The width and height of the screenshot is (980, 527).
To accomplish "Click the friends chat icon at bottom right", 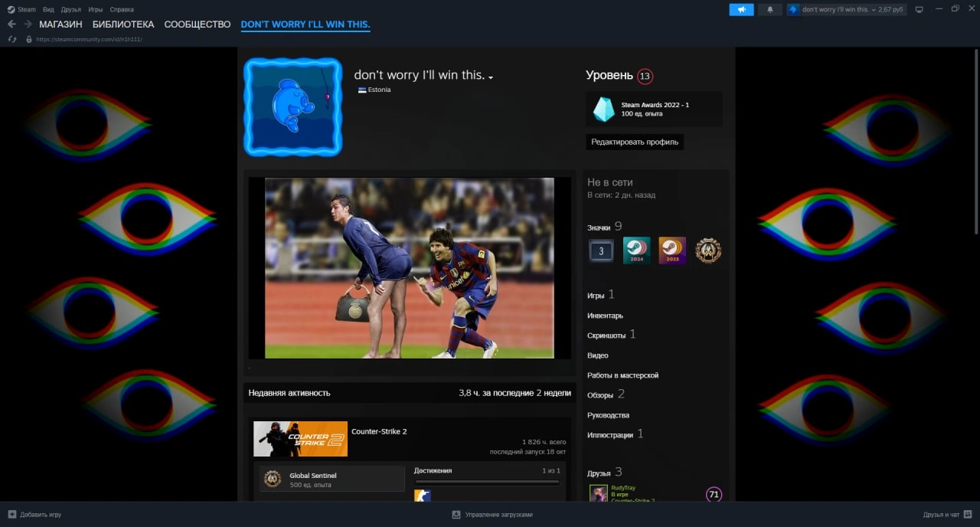I will click(x=968, y=514).
